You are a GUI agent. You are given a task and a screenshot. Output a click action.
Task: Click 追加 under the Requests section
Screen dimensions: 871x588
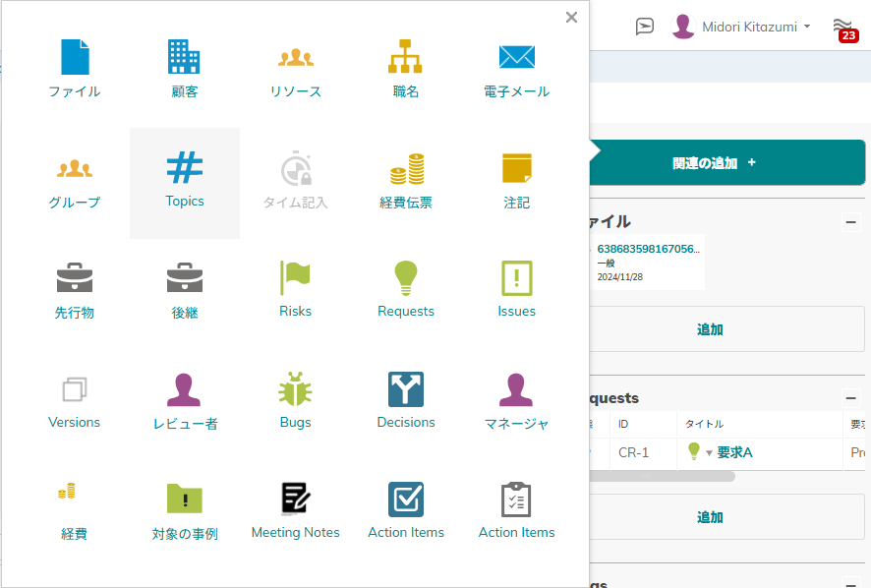pyautogui.click(x=726, y=517)
